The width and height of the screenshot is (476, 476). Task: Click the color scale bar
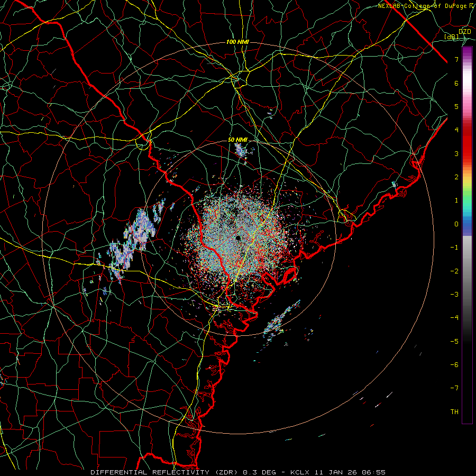click(467, 235)
